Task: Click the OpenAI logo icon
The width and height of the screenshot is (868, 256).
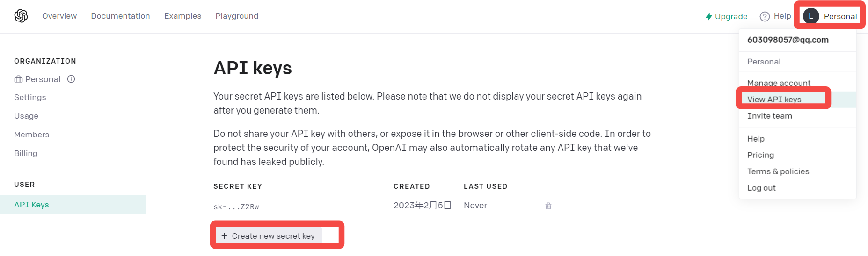Action: coord(21,16)
